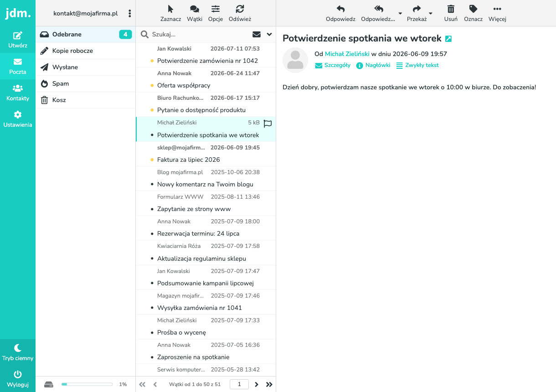Open the Kontakty contacts section
The height and width of the screenshot is (392, 556).
(x=18, y=93)
